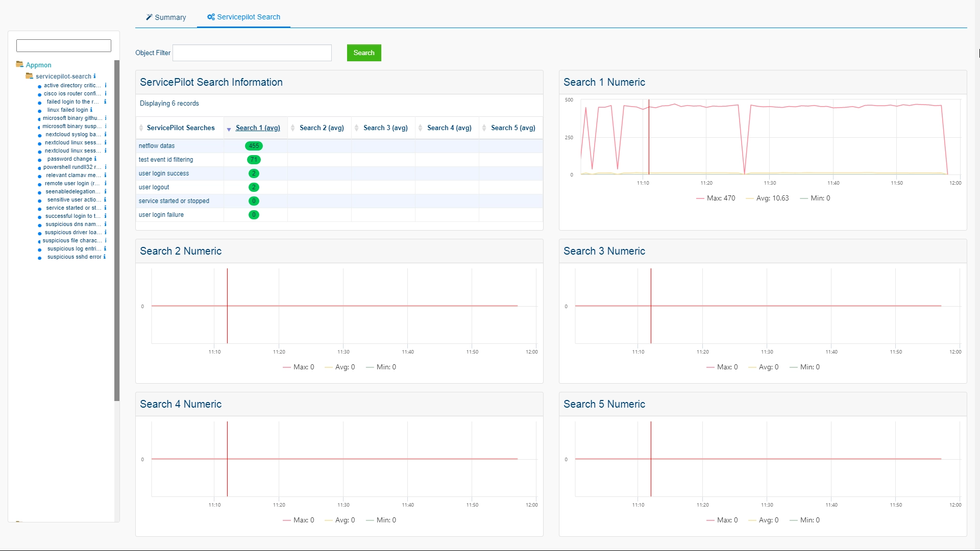This screenshot has width=980, height=551.
Task: Toggle Min: 0 legend in Search 1 chart
Action: (815, 198)
